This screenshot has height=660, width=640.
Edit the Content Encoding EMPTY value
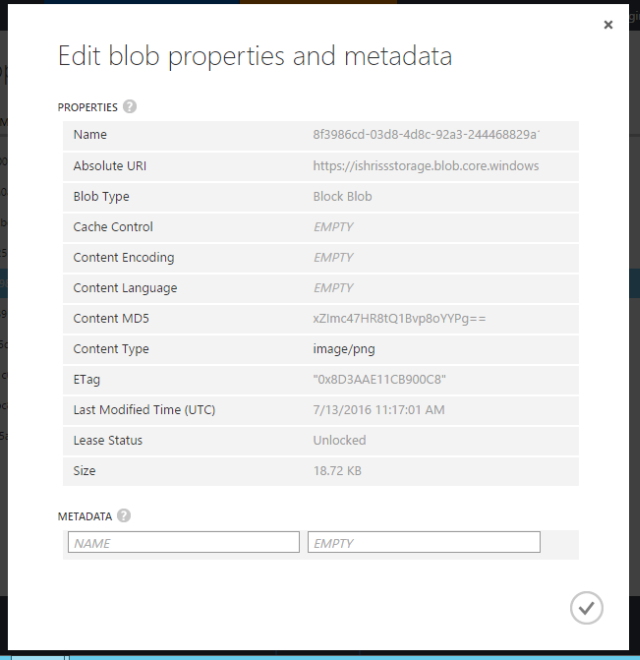(333, 257)
